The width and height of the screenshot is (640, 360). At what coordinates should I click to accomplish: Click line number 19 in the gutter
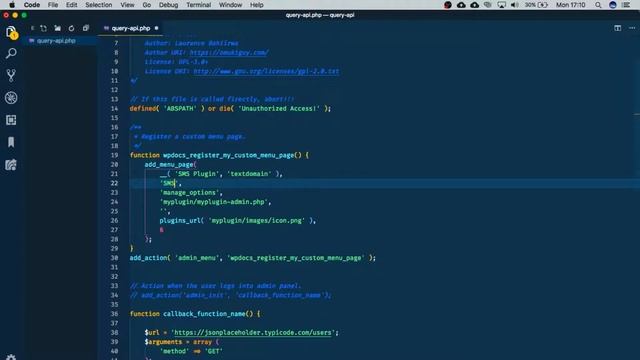pos(114,155)
